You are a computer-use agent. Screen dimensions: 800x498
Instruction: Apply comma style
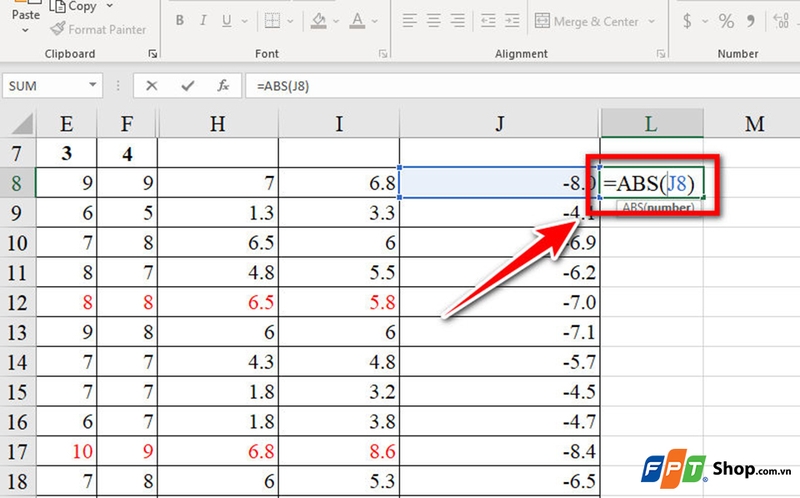point(751,21)
